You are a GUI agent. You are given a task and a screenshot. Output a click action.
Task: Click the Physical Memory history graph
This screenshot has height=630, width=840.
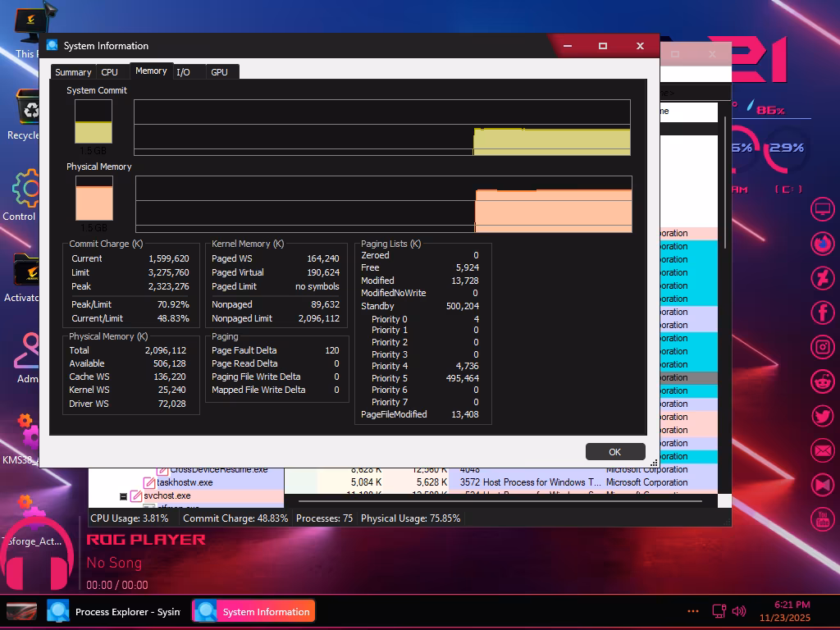pos(383,204)
